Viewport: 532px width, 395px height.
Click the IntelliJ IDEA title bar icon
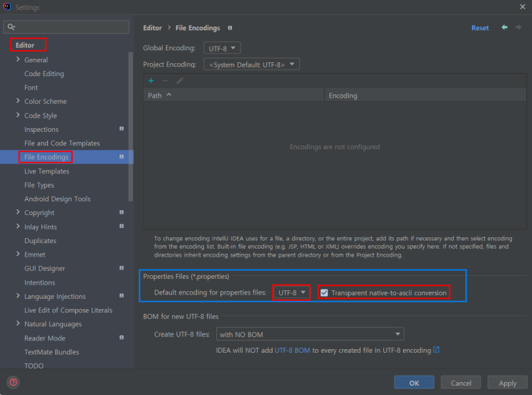(6, 6)
